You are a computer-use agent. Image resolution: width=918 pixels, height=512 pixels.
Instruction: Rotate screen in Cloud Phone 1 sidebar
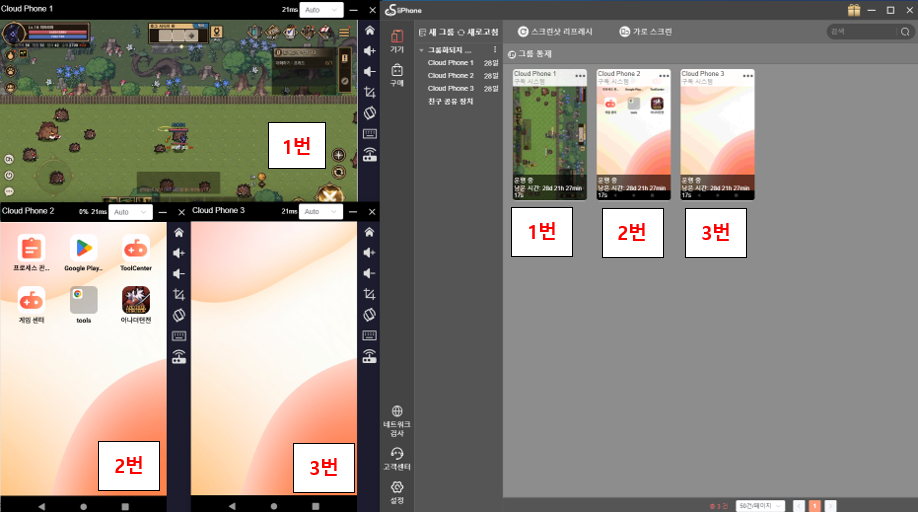pyautogui.click(x=369, y=113)
